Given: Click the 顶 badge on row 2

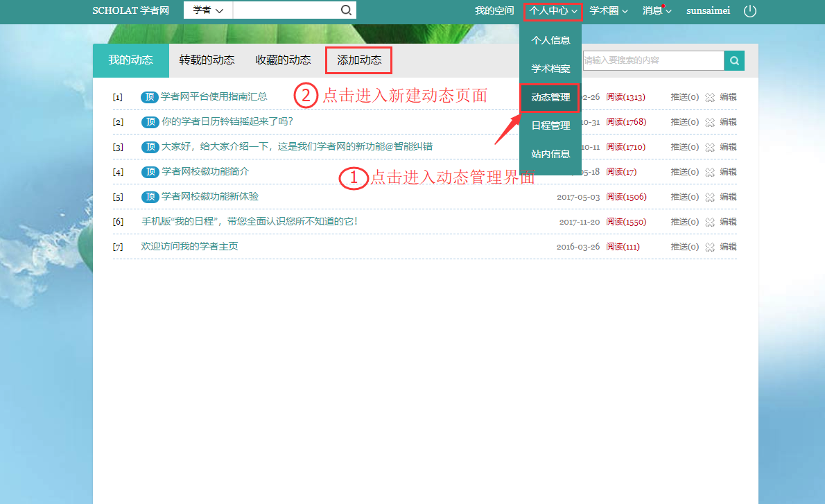Looking at the screenshot, I should tap(150, 122).
